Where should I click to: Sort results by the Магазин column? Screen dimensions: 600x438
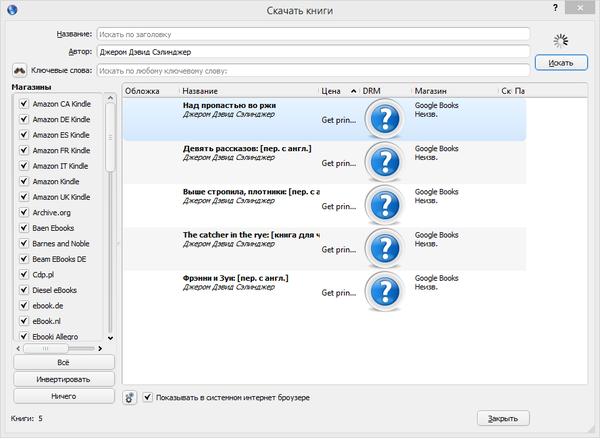pos(455,91)
